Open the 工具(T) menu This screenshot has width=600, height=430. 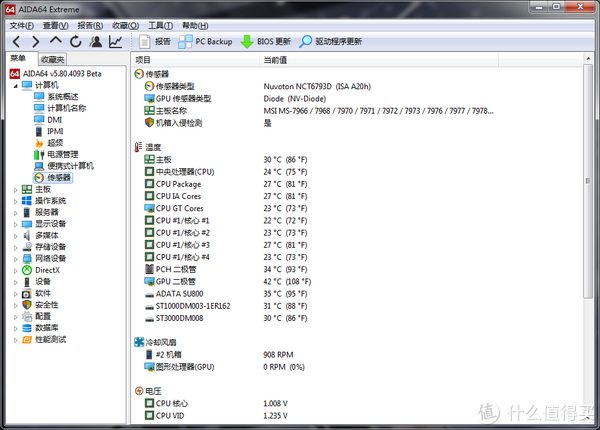click(x=160, y=26)
